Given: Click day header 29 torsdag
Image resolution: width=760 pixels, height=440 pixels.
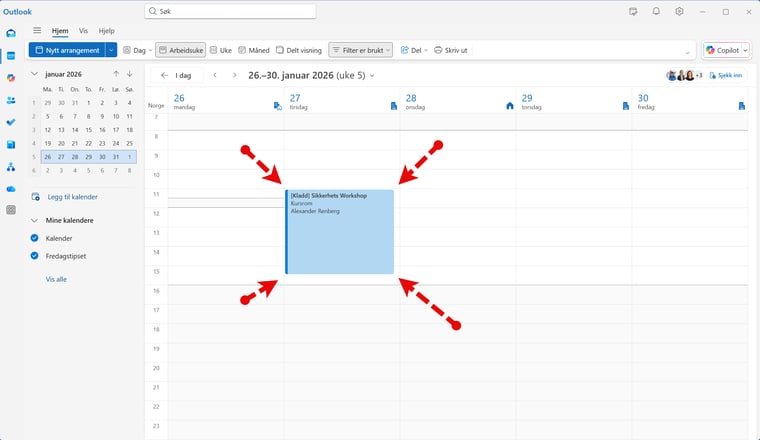Looking at the screenshot, I should [x=532, y=102].
